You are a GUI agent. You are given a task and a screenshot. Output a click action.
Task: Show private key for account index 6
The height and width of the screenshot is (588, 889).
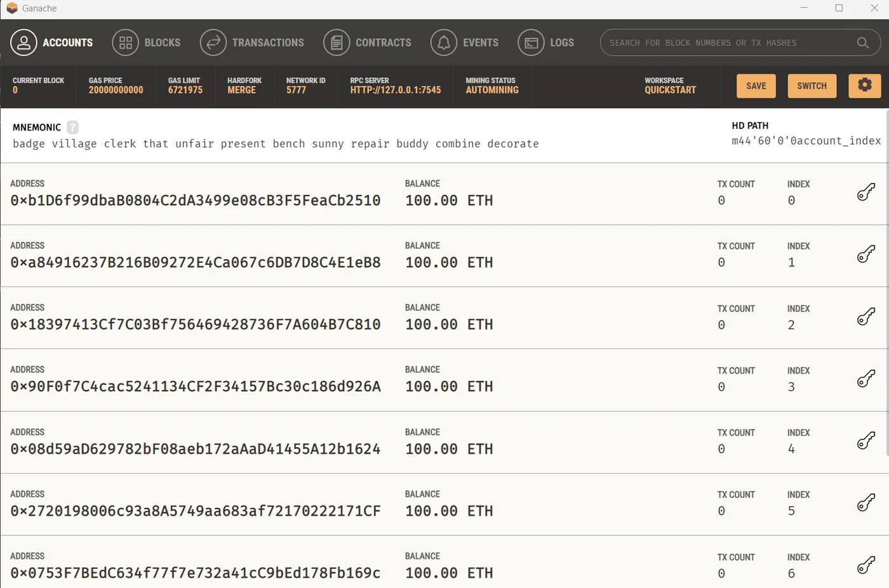tap(866, 565)
